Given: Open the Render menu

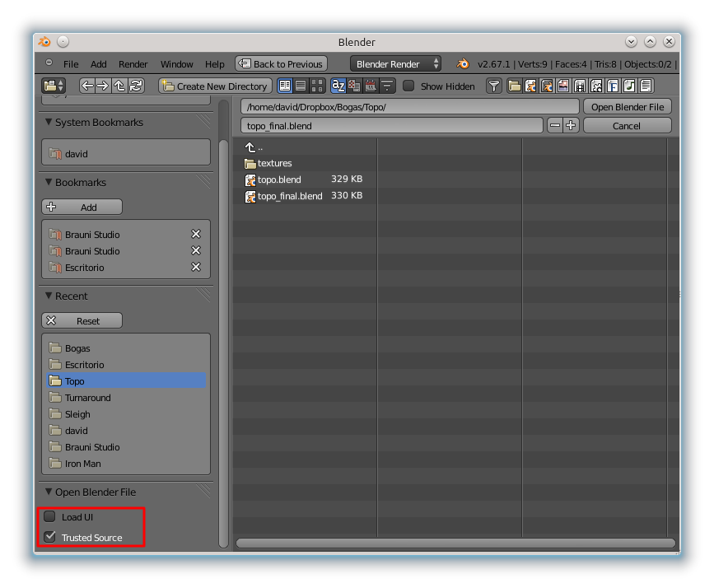Looking at the screenshot, I should point(133,64).
